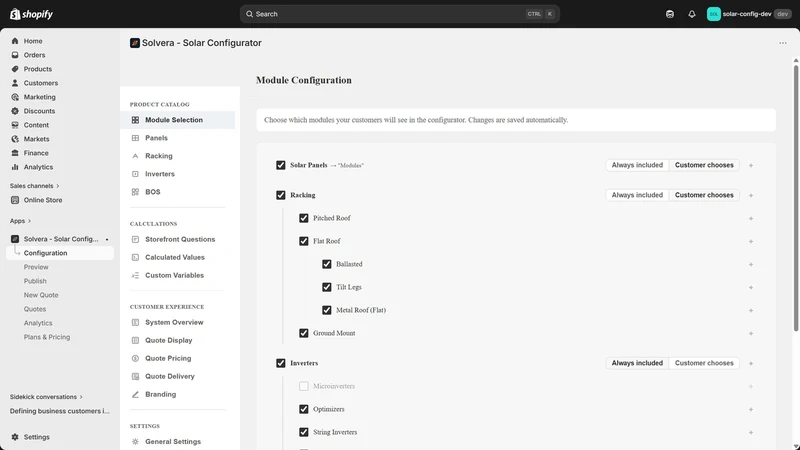Open Products in the sidebar
Image resolution: width=800 pixels, height=450 pixels.
point(38,69)
